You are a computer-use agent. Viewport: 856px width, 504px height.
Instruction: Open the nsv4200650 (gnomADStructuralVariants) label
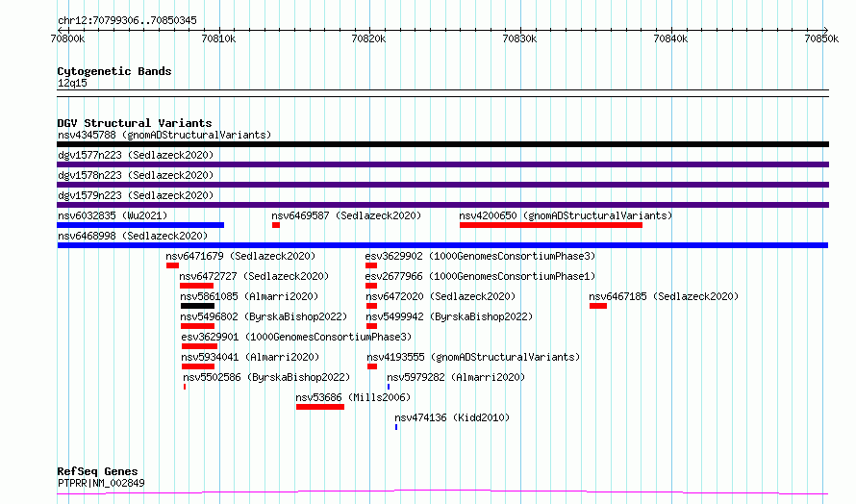click(x=566, y=215)
